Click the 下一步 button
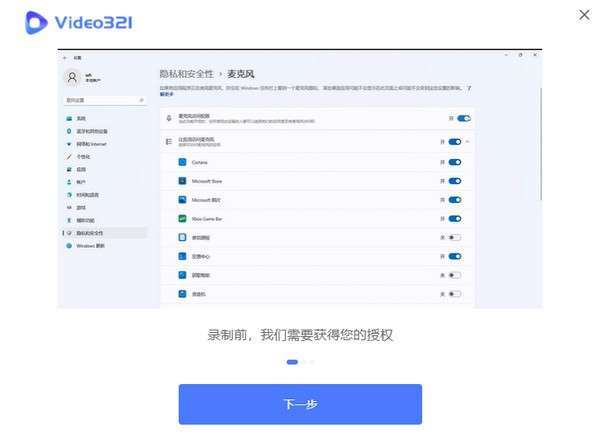The width and height of the screenshot is (600, 445). [300, 404]
